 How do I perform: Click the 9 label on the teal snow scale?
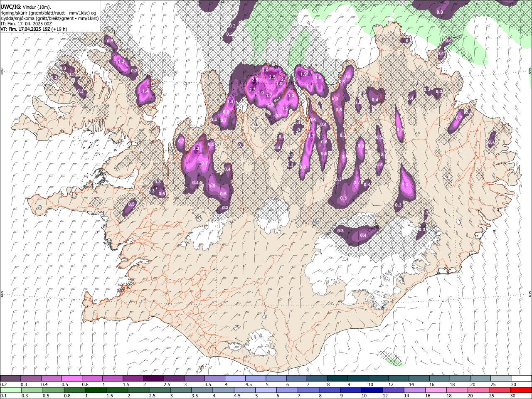pos(348,384)
